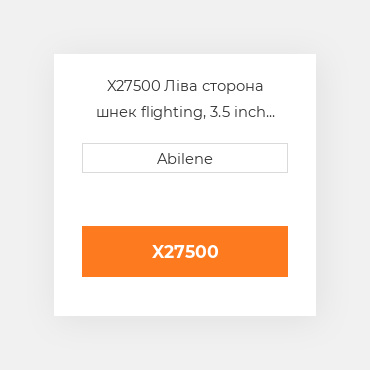Click the 'X27500' part number at start of title
370x370 pixels.
(134, 86)
